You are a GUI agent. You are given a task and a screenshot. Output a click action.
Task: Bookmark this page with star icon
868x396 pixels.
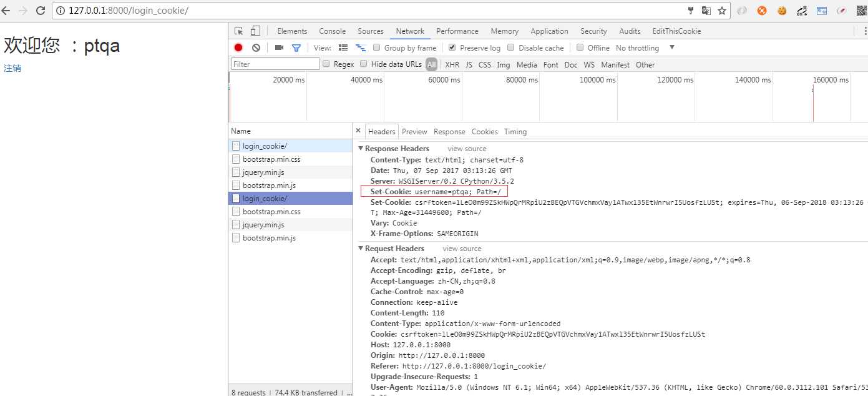[x=722, y=11]
